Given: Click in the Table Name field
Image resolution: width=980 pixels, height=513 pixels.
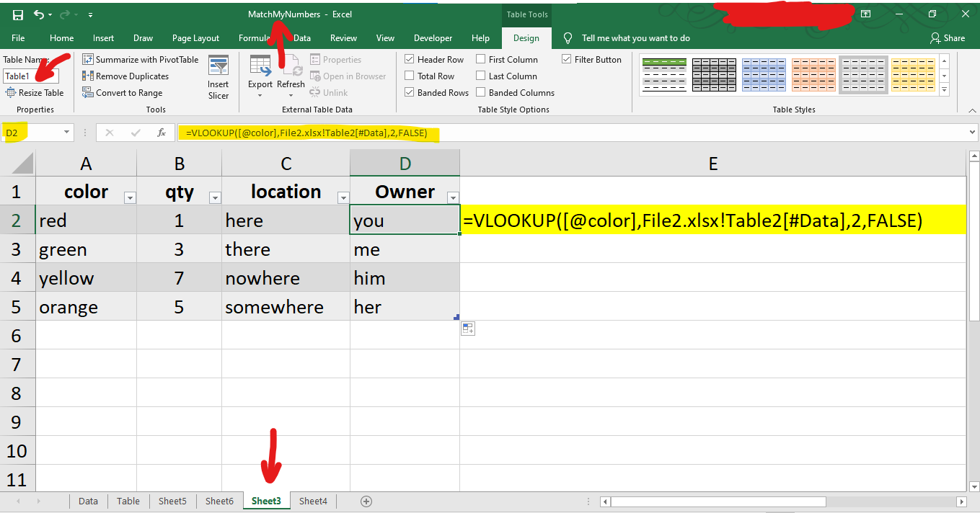Looking at the screenshot, I should (x=31, y=76).
